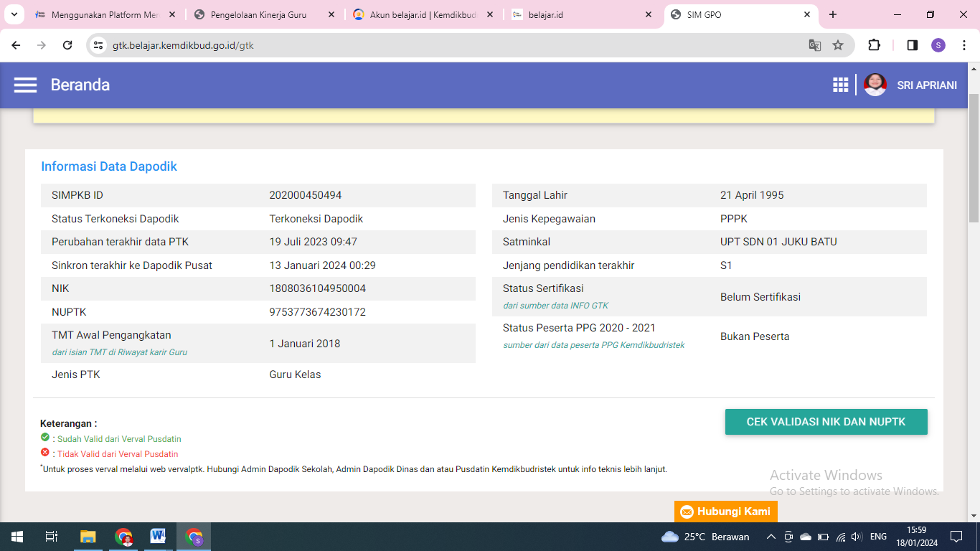The width and height of the screenshot is (980, 551).
Task: Open the hamburger navigation menu
Action: 25,85
